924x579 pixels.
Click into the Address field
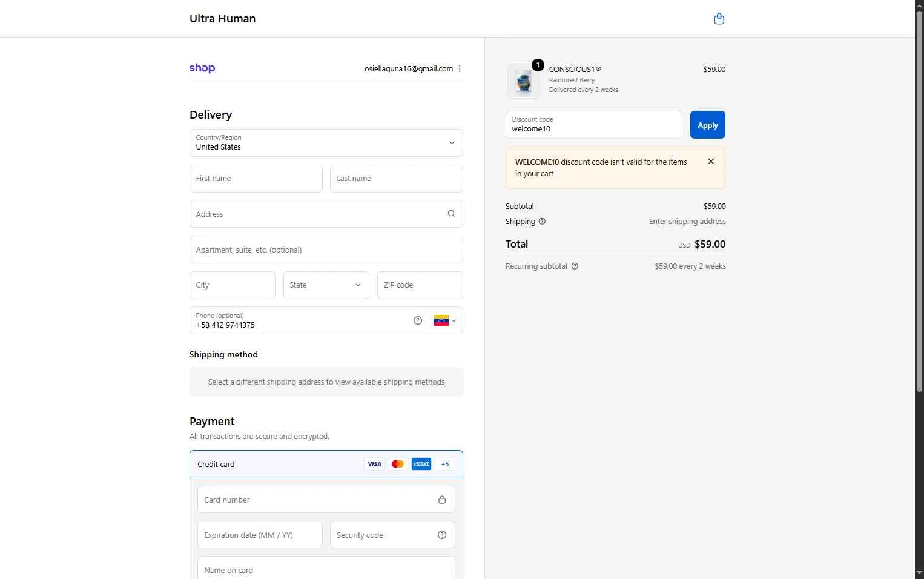(326, 214)
